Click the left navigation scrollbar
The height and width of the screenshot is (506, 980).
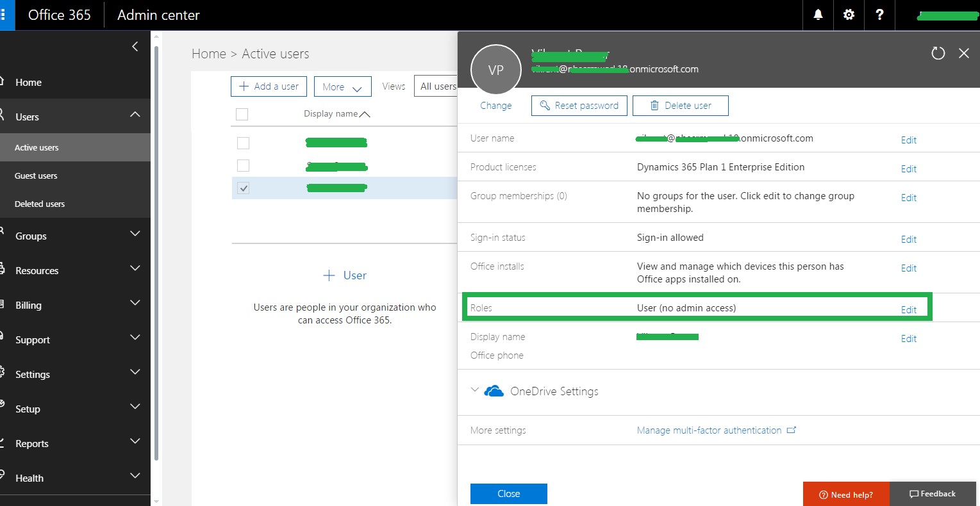[157, 253]
